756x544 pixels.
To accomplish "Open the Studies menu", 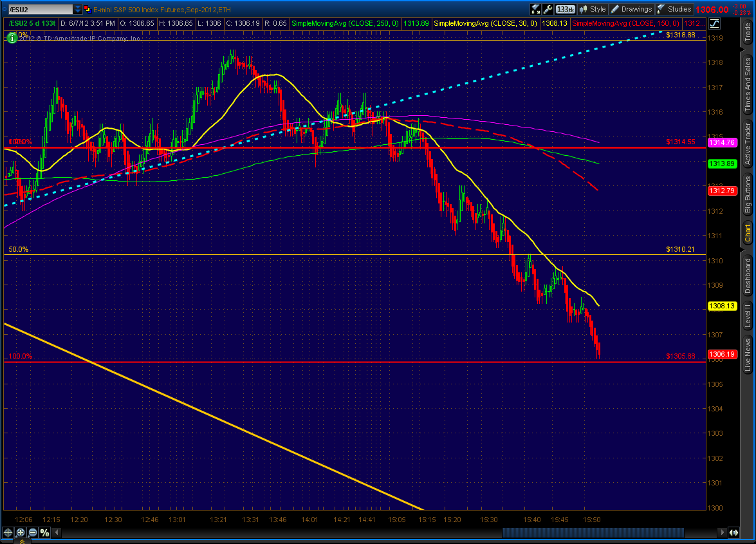I will click(x=674, y=9).
